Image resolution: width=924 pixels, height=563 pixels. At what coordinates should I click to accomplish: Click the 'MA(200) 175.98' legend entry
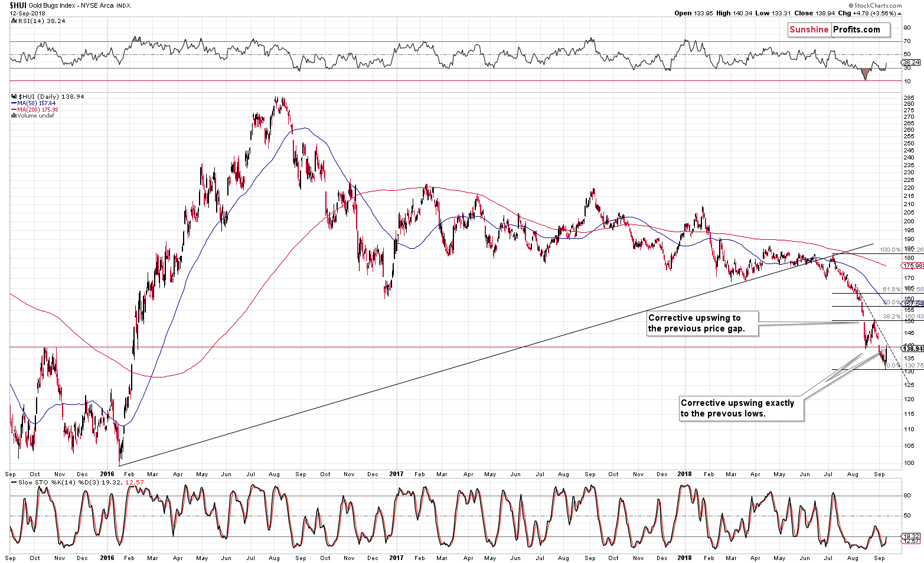click(x=38, y=109)
